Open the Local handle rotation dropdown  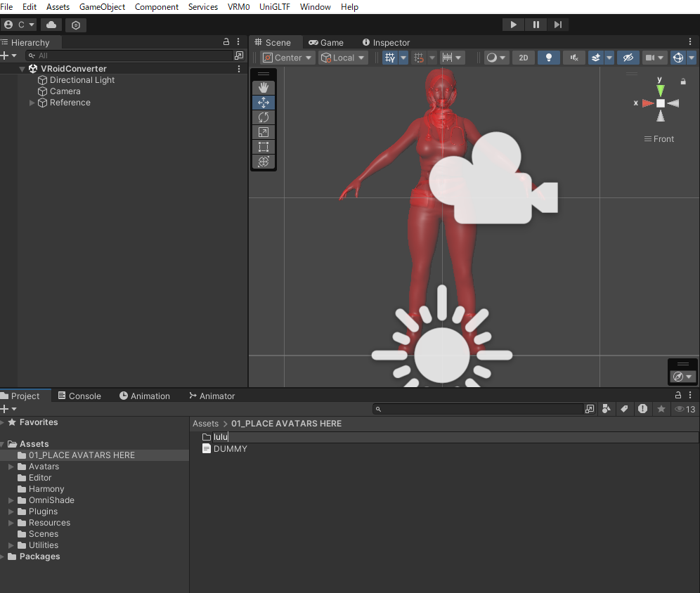click(343, 58)
